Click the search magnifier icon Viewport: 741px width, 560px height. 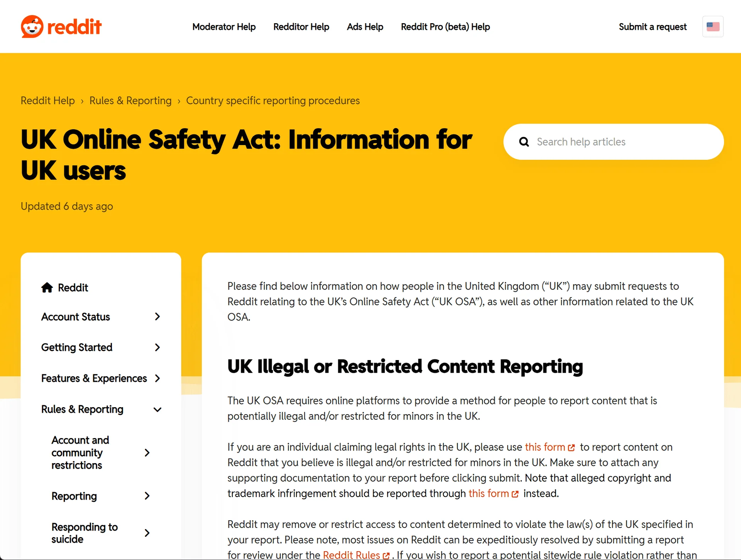524,142
